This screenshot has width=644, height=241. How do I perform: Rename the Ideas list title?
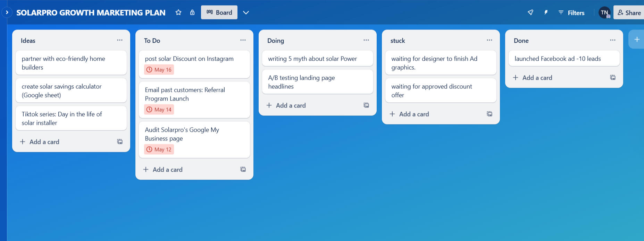(x=28, y=41)
